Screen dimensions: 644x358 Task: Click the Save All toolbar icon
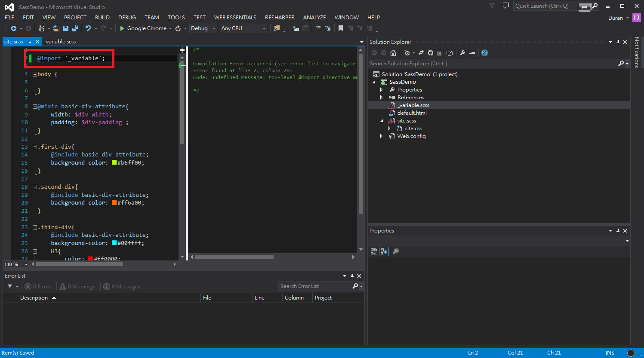75,28
